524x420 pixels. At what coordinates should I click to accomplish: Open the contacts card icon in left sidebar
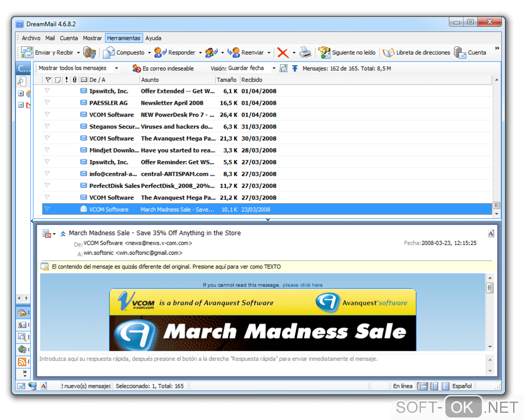click(22, 324)
